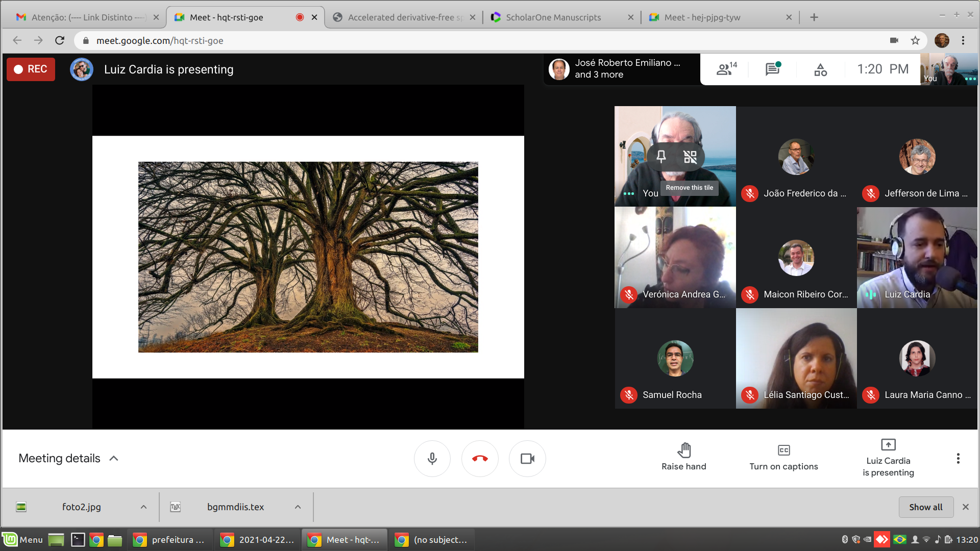Reload the page

[x=60, y=40]
